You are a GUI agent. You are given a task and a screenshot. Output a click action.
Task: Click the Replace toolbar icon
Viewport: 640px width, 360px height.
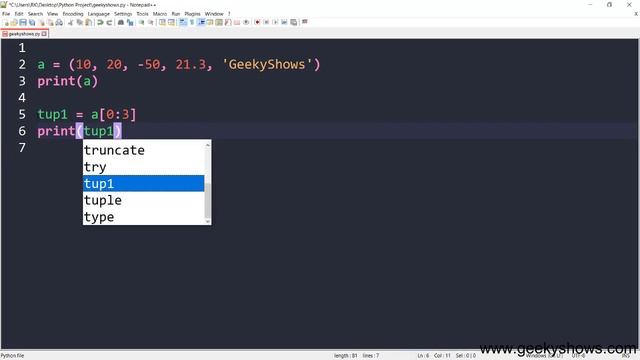point(130,22)
